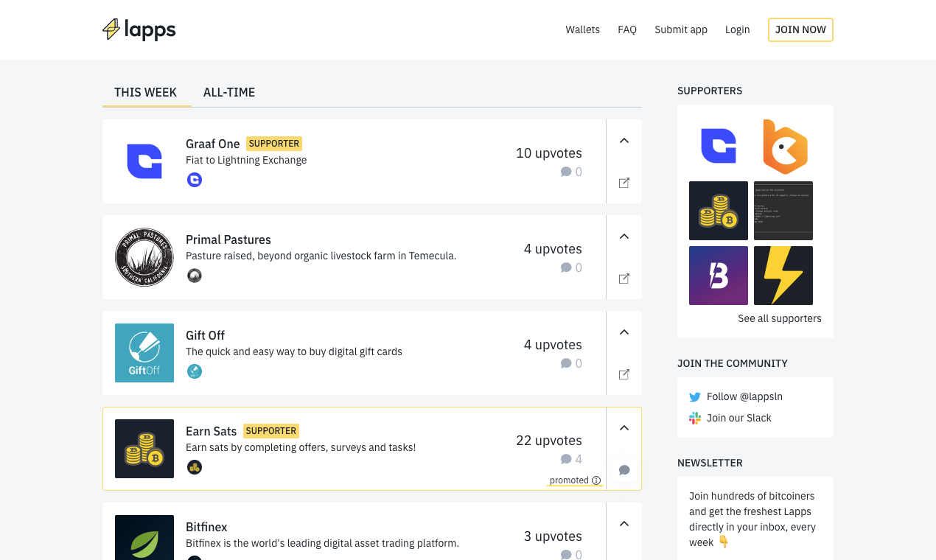Click dark terminal supporter thumbnail
Screen dimensions: 936x560
coord(783,211)
